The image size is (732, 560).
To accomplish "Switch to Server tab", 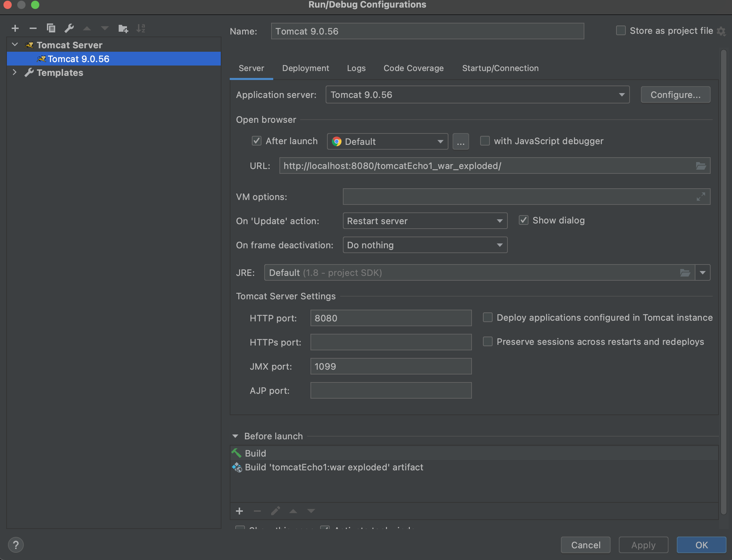I will (251, 68).
